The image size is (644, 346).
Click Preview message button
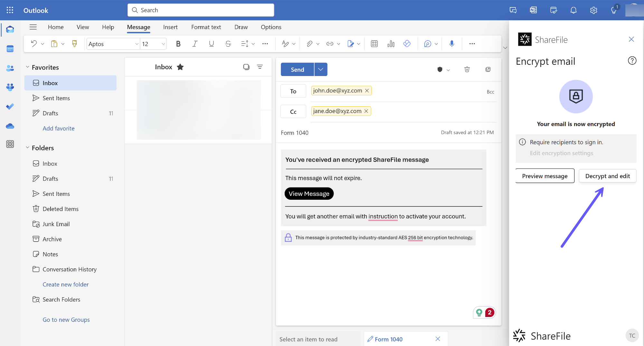click(545, 176)
